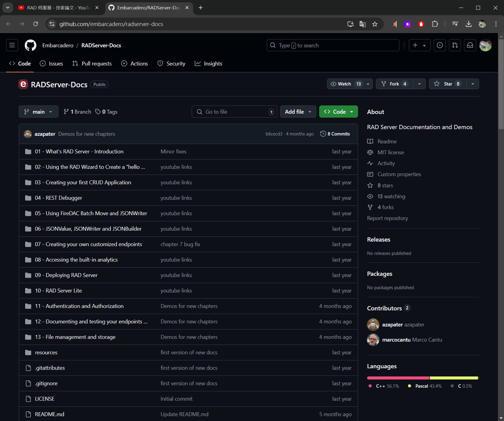The width and height of the screenshot is (504, 421).
Task: Click the purple play extension icon
Action: 408,24
